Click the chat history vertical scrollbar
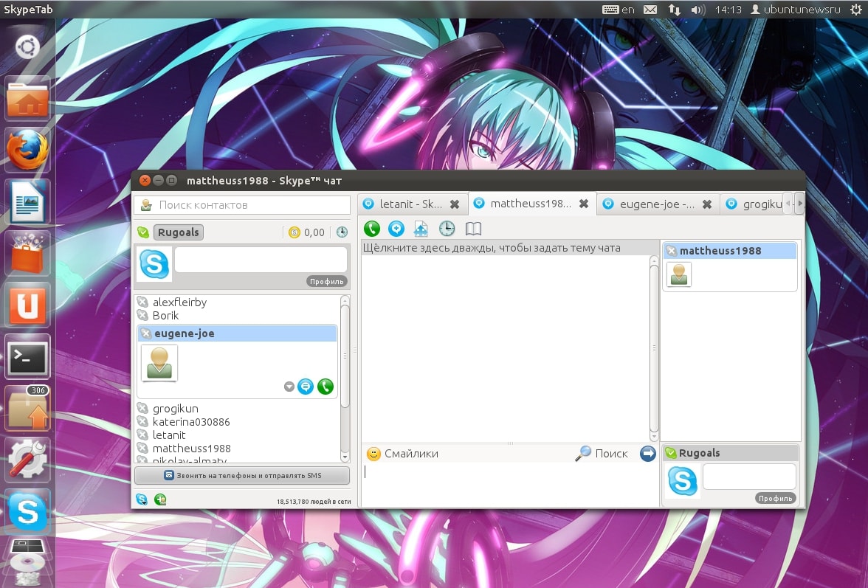 coord(654,348)
